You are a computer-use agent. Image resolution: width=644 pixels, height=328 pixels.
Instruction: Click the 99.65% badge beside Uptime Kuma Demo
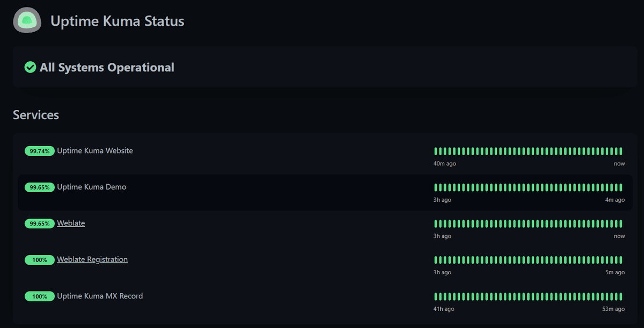click(39, 187)
